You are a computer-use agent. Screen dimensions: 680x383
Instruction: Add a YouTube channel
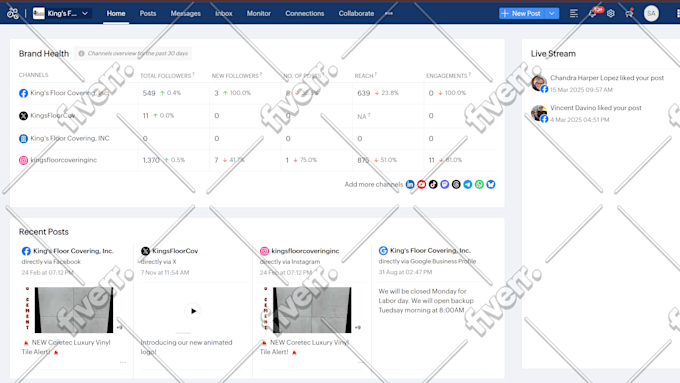(422, 184)
